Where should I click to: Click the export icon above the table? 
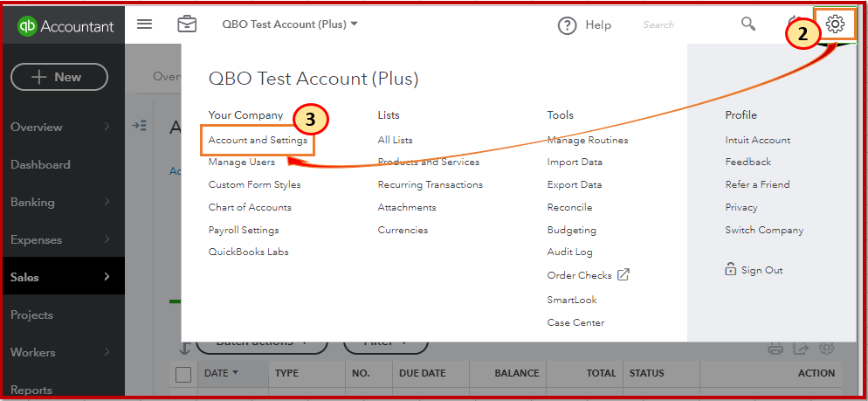pyautogui.click(x=801, y=349)
